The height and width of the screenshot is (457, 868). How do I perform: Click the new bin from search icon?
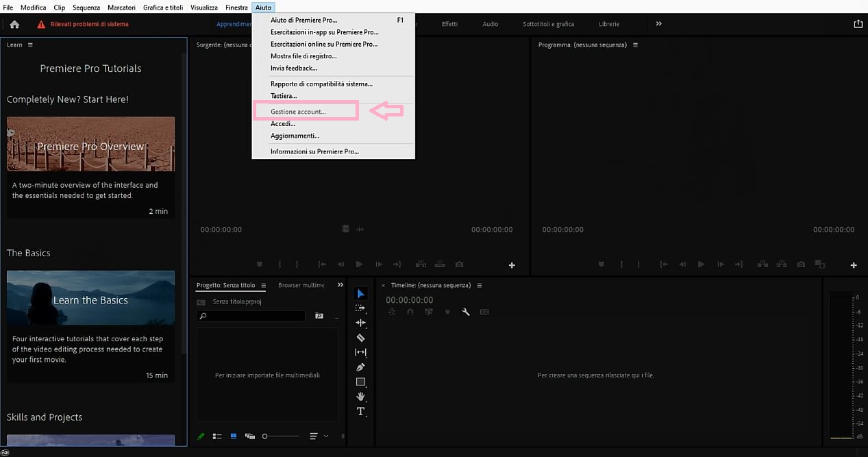(319, 316)
